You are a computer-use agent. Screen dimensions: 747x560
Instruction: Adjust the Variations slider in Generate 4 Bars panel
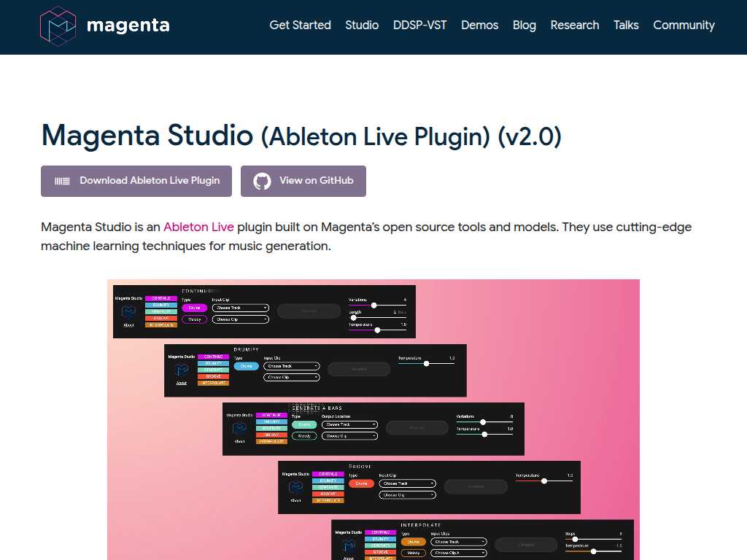point(484,422)
